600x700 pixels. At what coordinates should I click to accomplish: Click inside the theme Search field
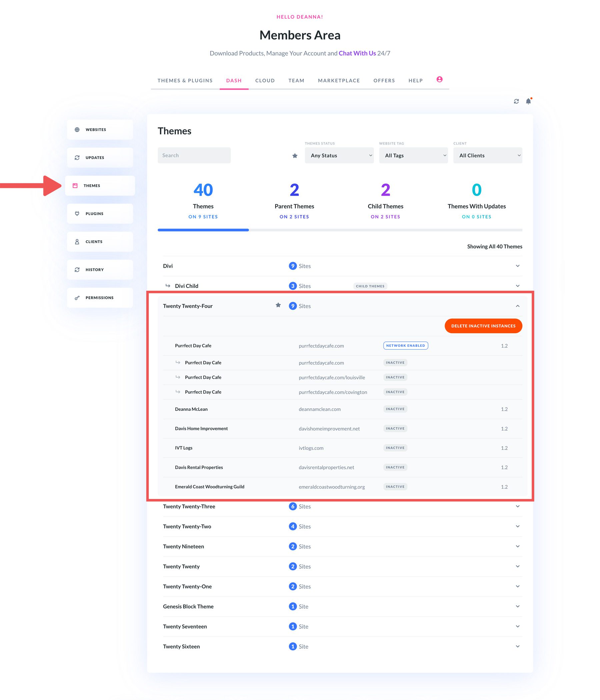(x=194, y=155)
